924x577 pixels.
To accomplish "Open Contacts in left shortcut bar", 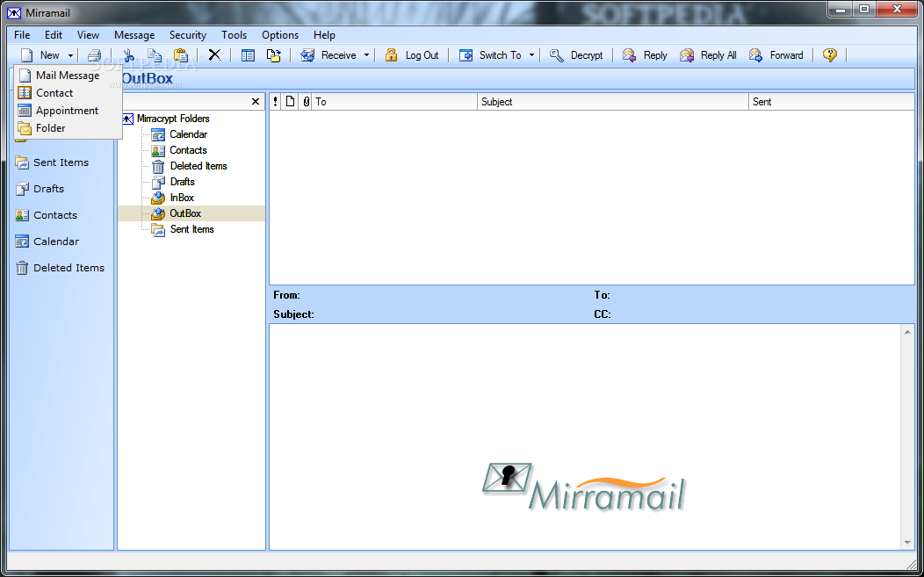I will (46, 215).
